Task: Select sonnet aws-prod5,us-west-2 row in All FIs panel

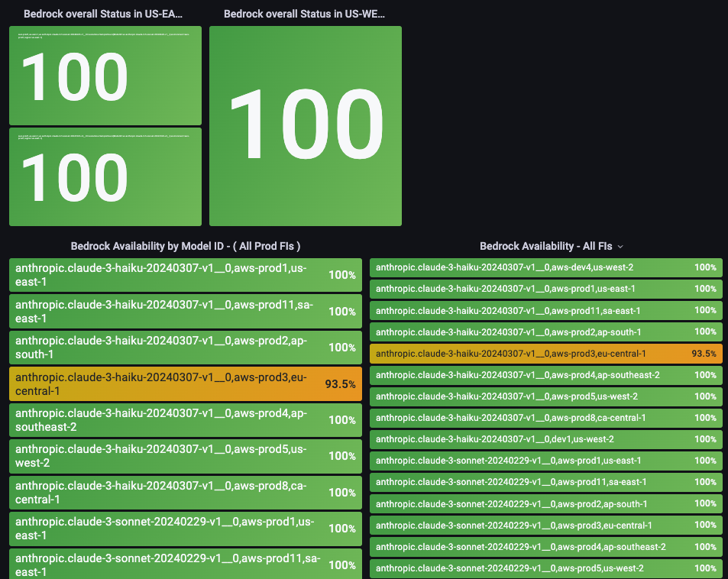Action: (546, 568)
